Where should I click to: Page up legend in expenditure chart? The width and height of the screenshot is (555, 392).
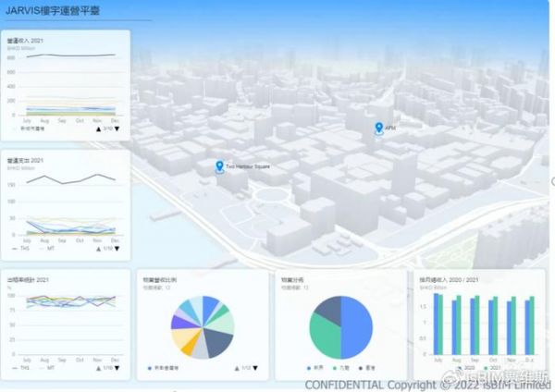click(98, 249)
